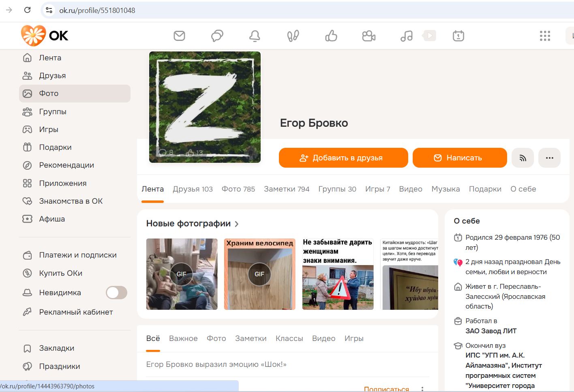Open Приложения in the sidebar

tap(75, 183)
